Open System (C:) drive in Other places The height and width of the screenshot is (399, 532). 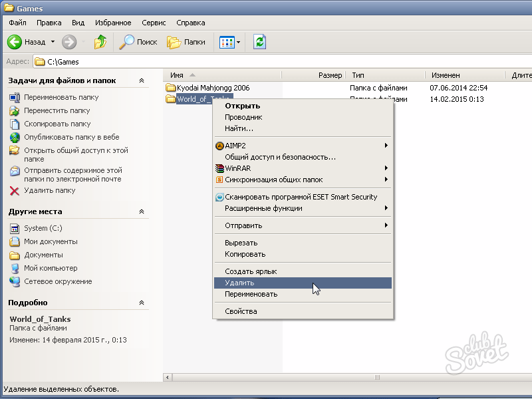(43, 228)
